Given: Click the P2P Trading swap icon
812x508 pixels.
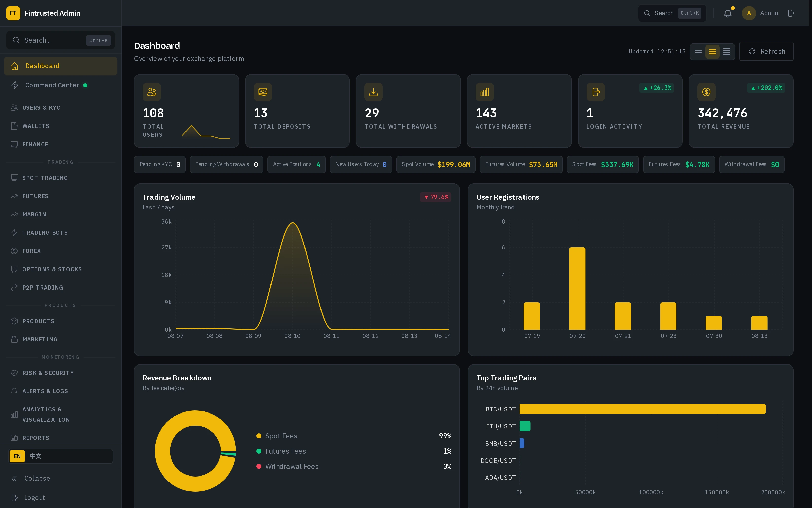Looking at the screenshot, I should 14,288.
